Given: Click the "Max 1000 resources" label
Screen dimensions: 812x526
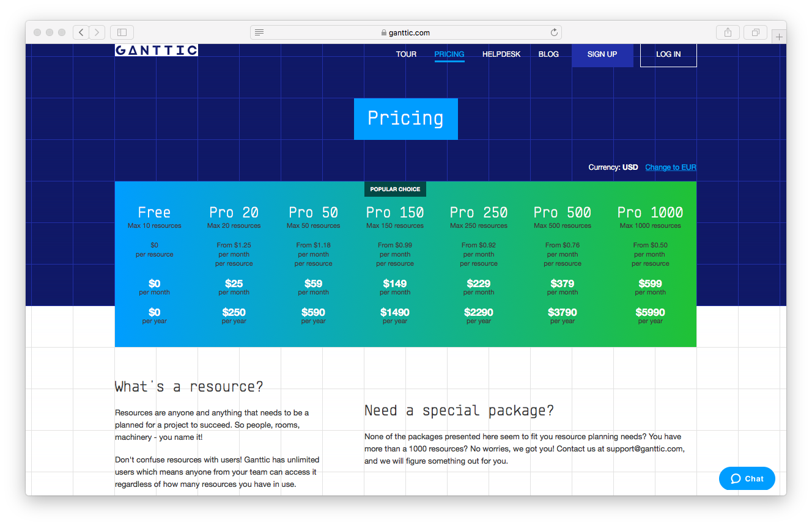Looking at the screenshot, I should pyautogui.click(x=650, y=226).
